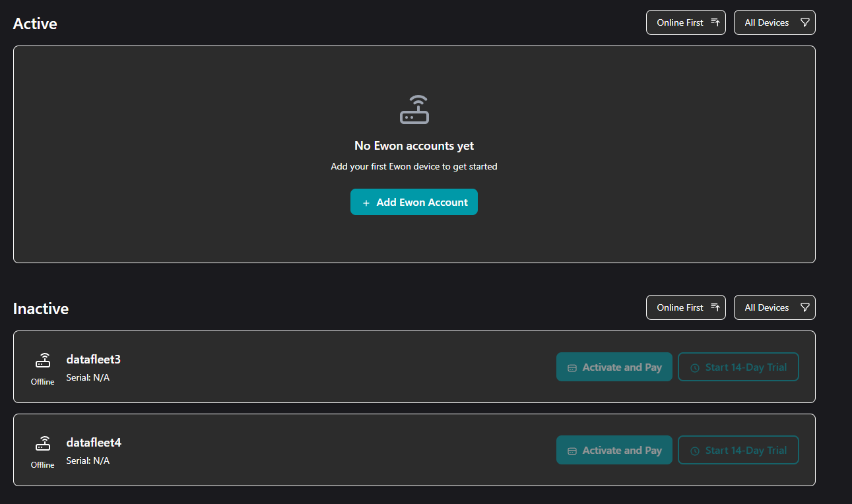
Task: Click the clock icon inside datafleet3's Start 14-Day Trial
Action: (x=694, y=367)
